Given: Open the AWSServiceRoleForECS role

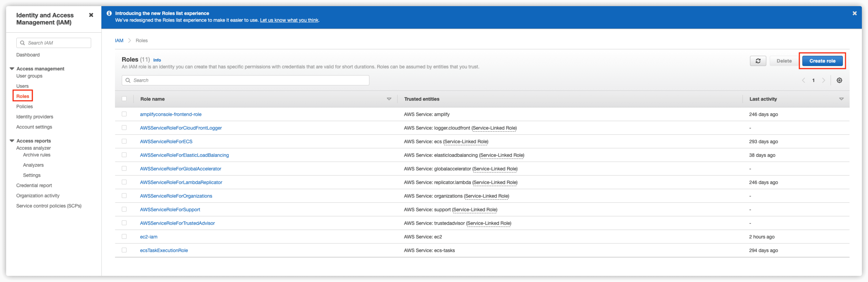Looking at the screenshot, I should [166, 141].
